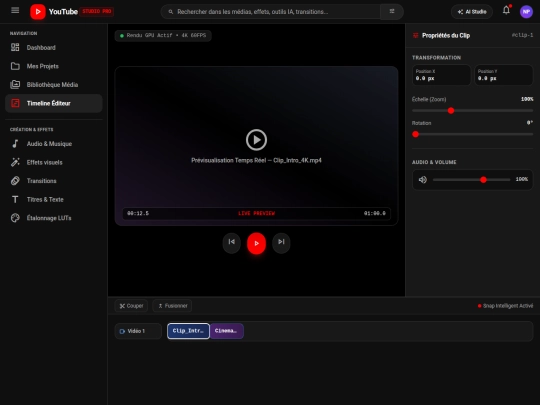Click the Position Y field
This screenshot has width=540, height=405.
point(503,75)
